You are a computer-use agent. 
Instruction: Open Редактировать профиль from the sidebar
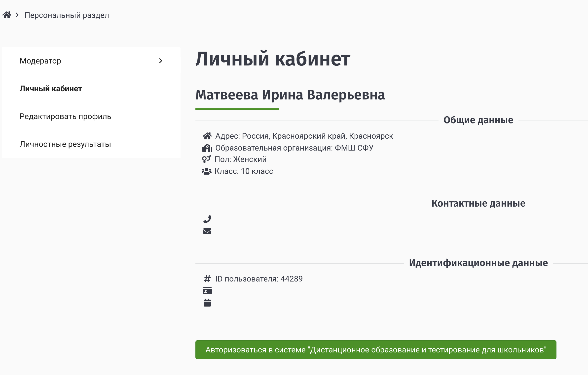coord(66,116)
